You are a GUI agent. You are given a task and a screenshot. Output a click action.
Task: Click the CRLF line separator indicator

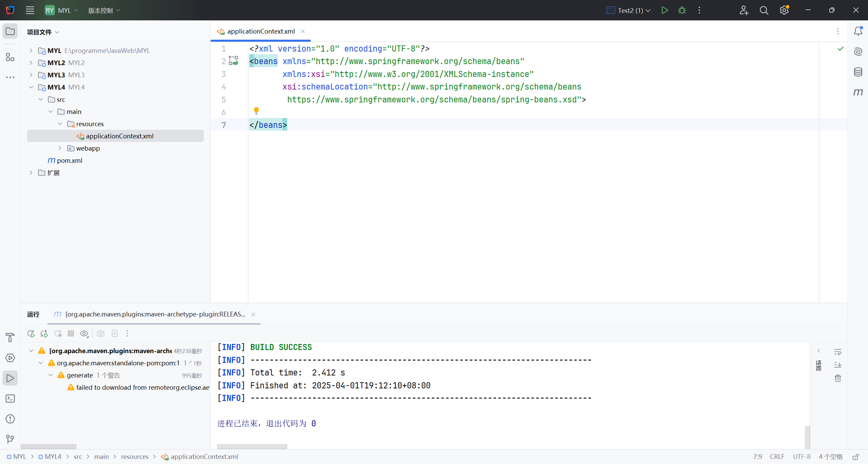click(x=777, y=457)
